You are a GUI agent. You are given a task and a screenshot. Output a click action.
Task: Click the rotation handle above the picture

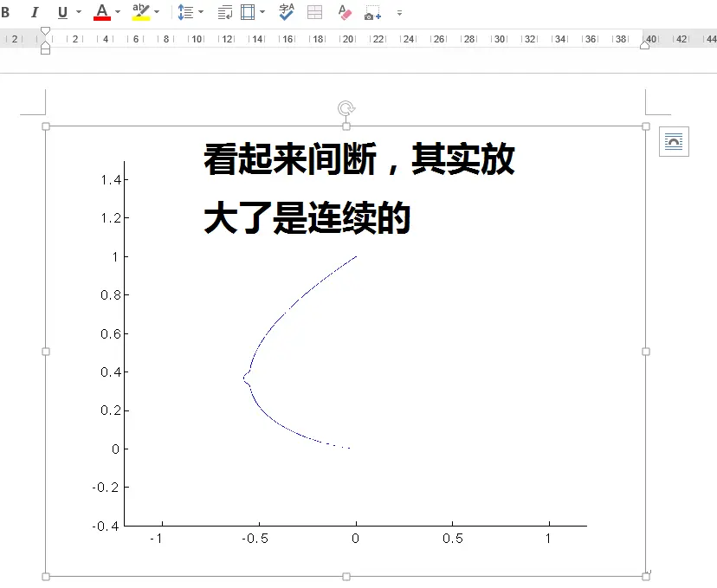pos(346,108)
